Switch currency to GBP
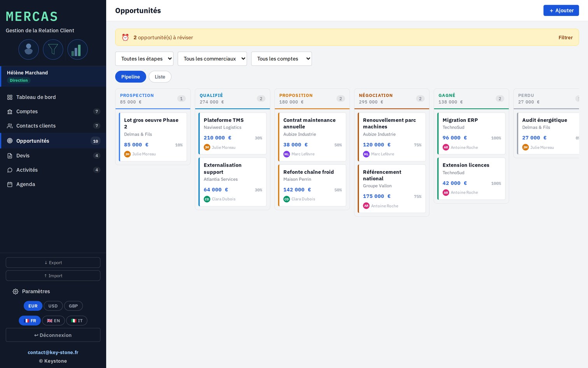This screenshot has width=588, height=368. [73, 306]
